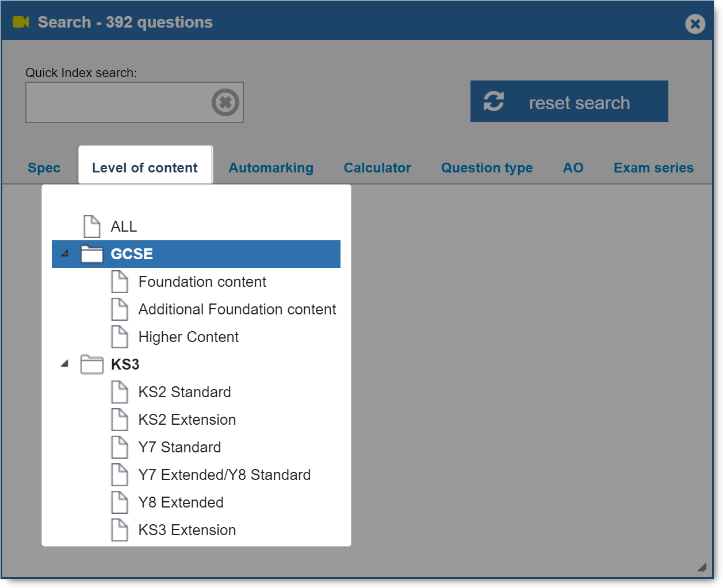This screenshot has height=588, width=723.
Task: Close the Search dialog
Action: coord(695,24)
